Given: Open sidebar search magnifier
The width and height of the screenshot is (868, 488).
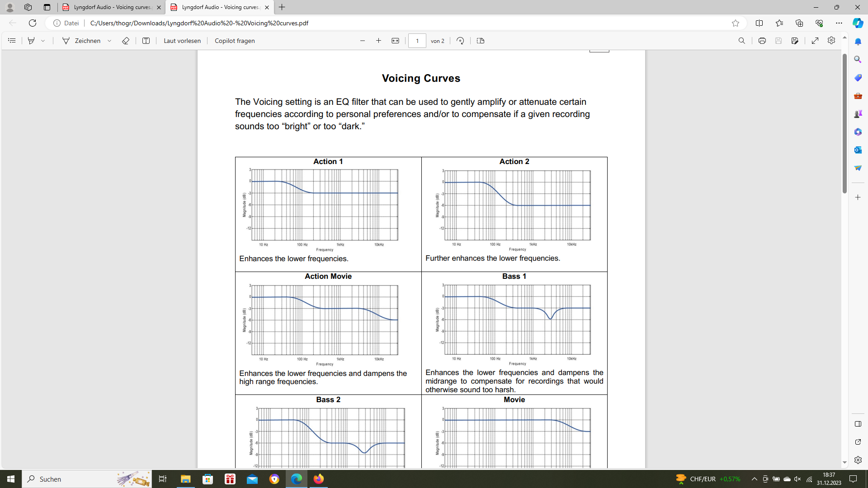Looking at the screenshot, I should [858, 60].
